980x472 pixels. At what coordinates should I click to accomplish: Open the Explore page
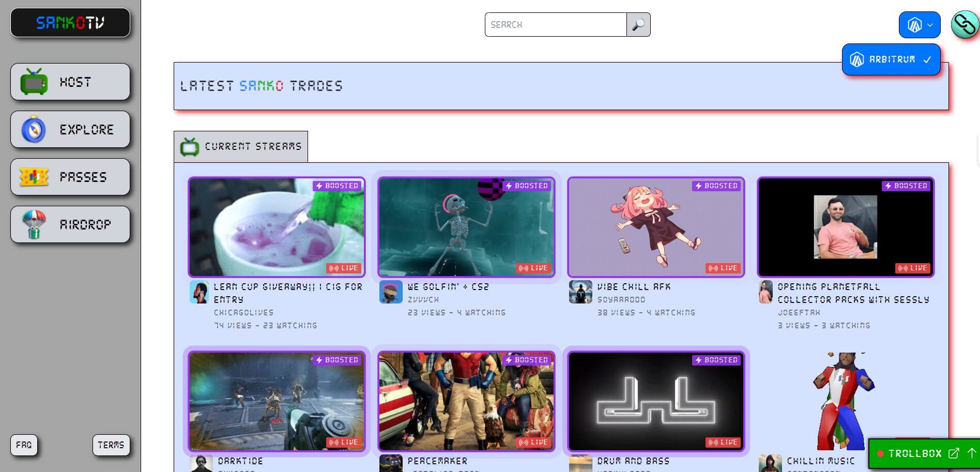[70, 129]
